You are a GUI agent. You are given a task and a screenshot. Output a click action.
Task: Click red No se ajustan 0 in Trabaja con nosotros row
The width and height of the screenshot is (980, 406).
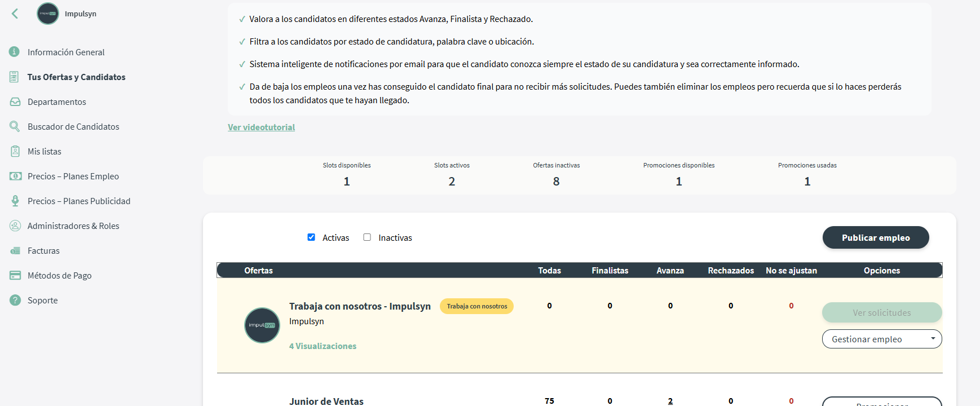pyautogui.click(x=791, y=306)
